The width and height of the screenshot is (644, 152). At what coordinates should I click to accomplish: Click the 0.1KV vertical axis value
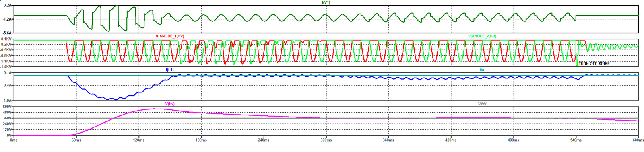tap(6, 39)
